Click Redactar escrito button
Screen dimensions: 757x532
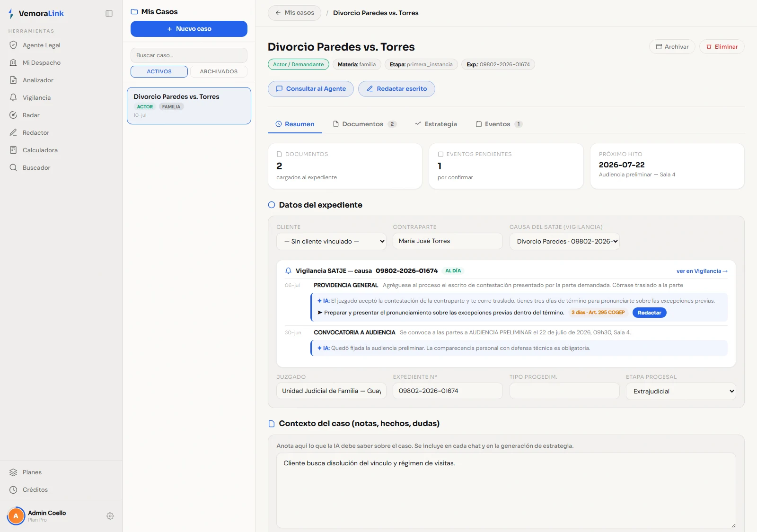point(396,89)
